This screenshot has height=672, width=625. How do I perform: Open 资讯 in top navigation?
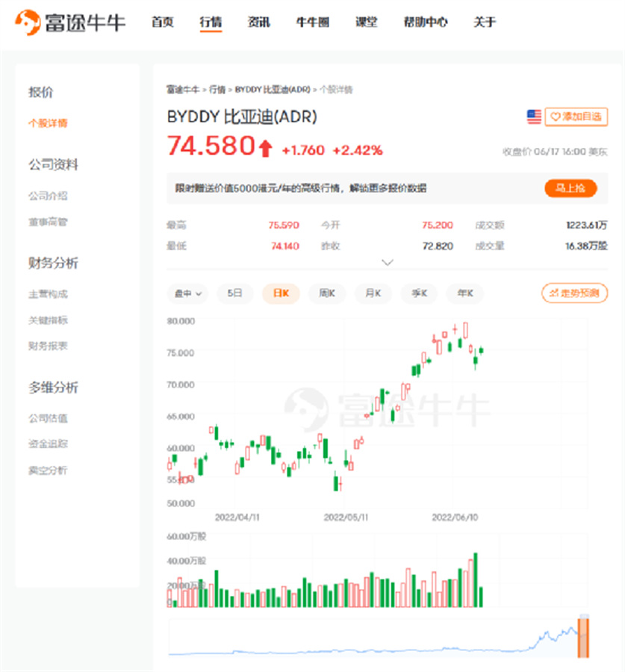coord(259,22)
